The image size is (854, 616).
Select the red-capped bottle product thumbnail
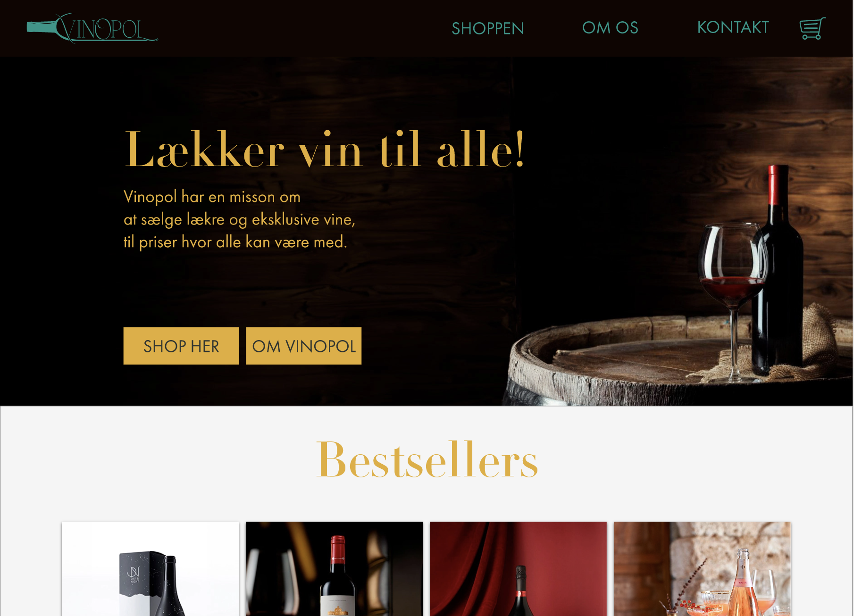(335, 569)
